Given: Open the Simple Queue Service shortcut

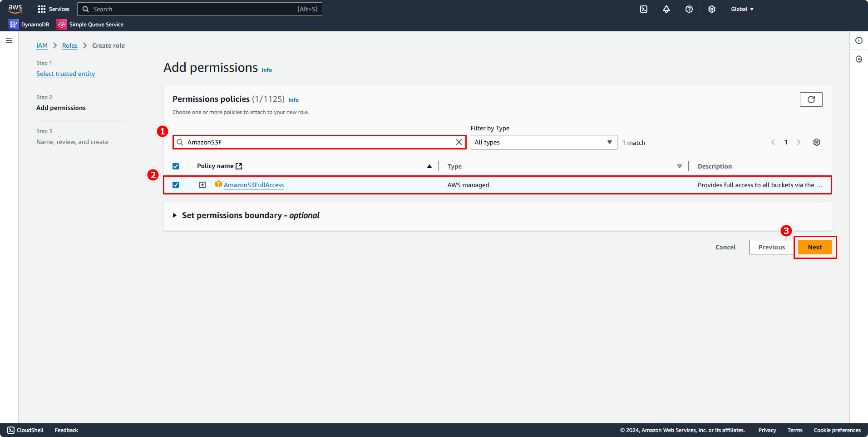Looking at the screenshot, I should (90, 25).
